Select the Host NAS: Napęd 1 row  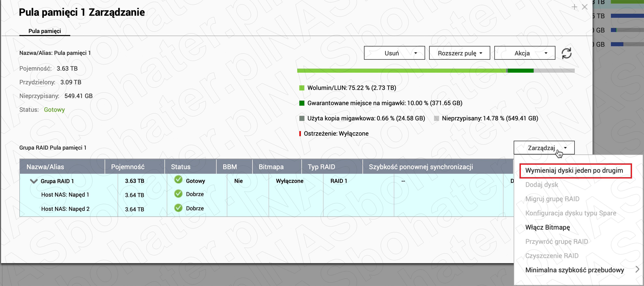point(65,195)
